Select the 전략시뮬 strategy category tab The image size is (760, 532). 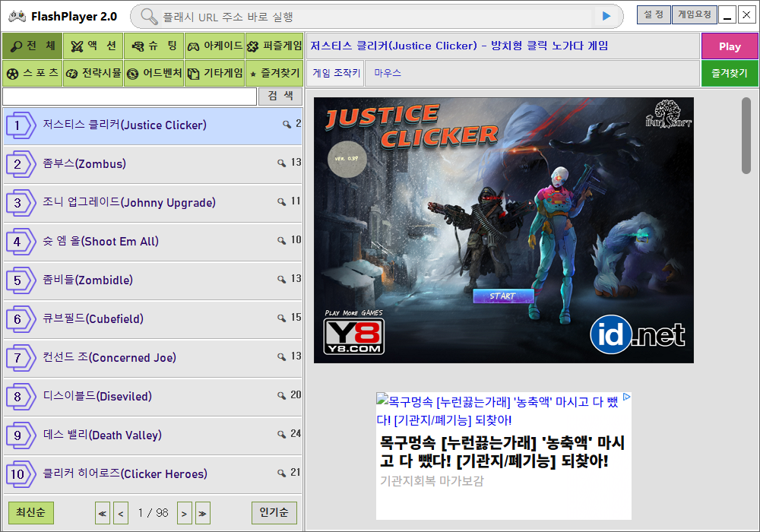pos(93,73)
